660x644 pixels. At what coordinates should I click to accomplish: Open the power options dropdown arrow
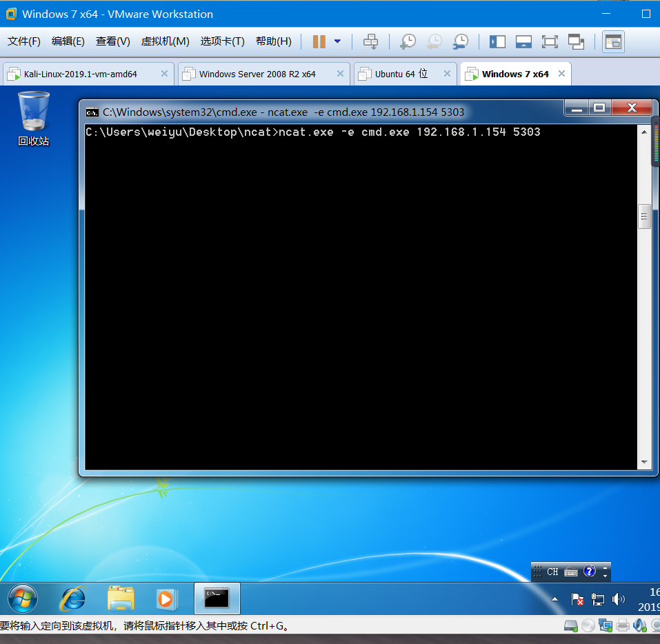click(x=337, y=41)
